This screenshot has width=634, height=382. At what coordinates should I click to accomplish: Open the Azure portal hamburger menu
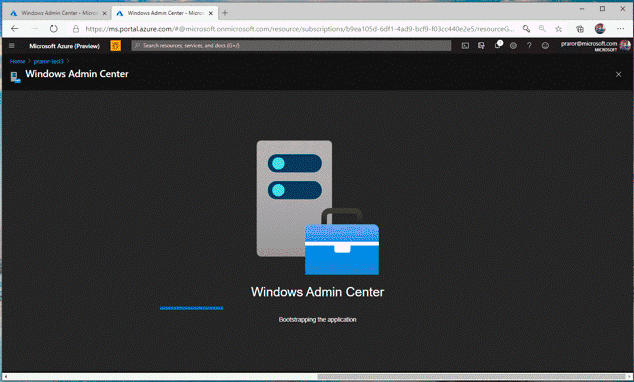(x=12, y=46)
